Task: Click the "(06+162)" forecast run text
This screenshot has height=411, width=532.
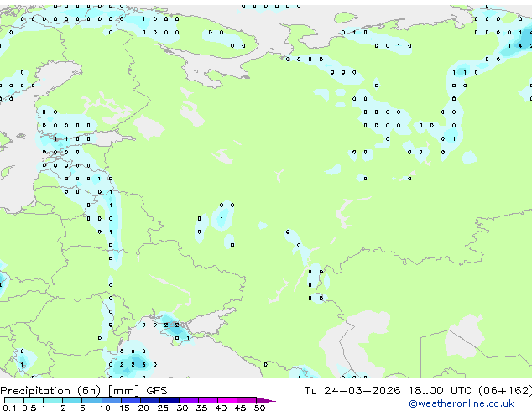Action: coord(505,391)
